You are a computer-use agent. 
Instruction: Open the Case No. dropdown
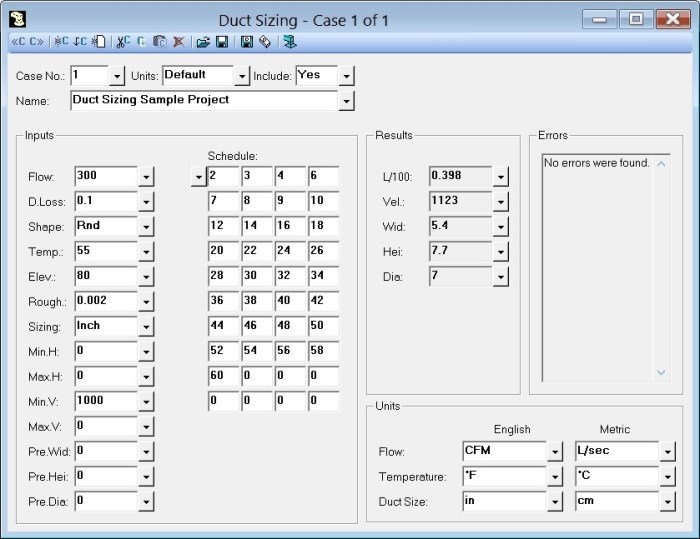click(x=117, y=76)
